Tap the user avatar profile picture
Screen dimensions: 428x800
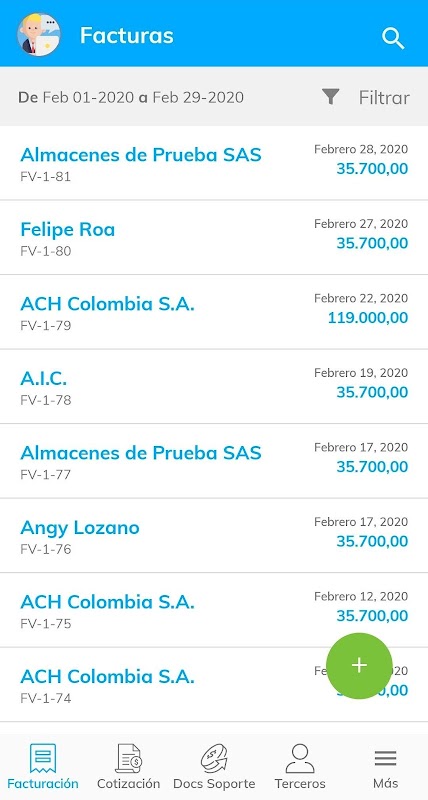coord(39,35)
